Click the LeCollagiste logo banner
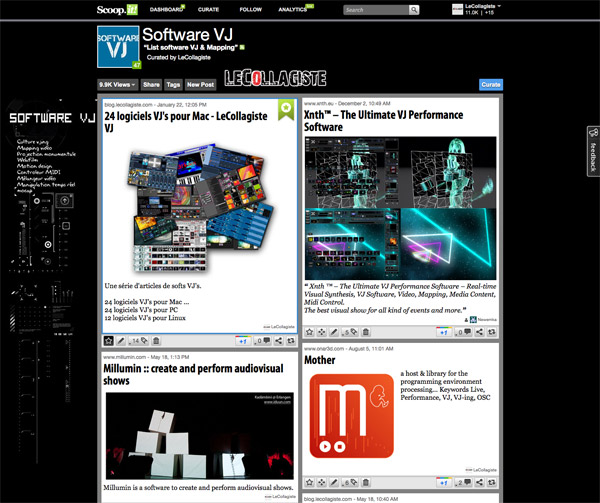600x503 pixels. pos(275,78)
